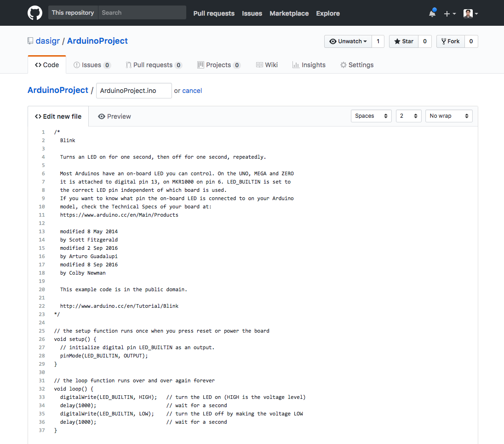The height and width of the screenshot is (444, 504).
Task: Click the Wiki book icon
Action: 259,65
